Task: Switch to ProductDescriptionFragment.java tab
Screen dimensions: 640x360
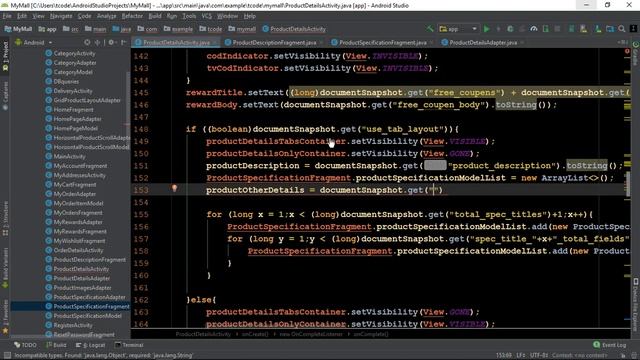Action: pos(274,42)
